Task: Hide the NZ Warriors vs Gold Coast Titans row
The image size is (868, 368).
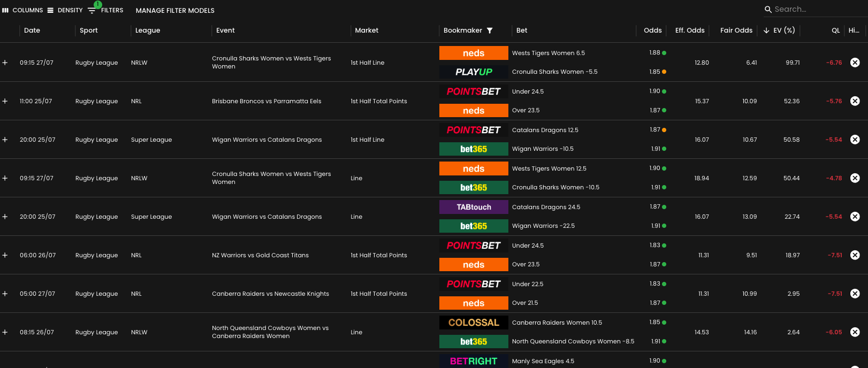Action: click(855, 255)
